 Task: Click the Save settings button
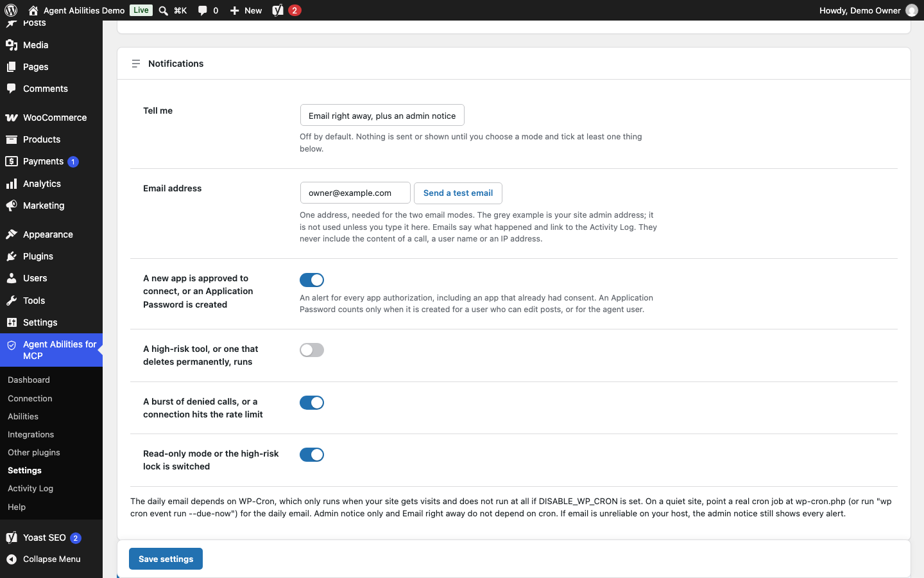coord(166,559)
